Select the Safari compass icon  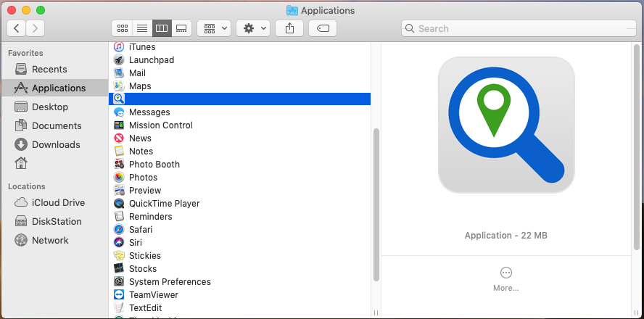coord(119,230)
